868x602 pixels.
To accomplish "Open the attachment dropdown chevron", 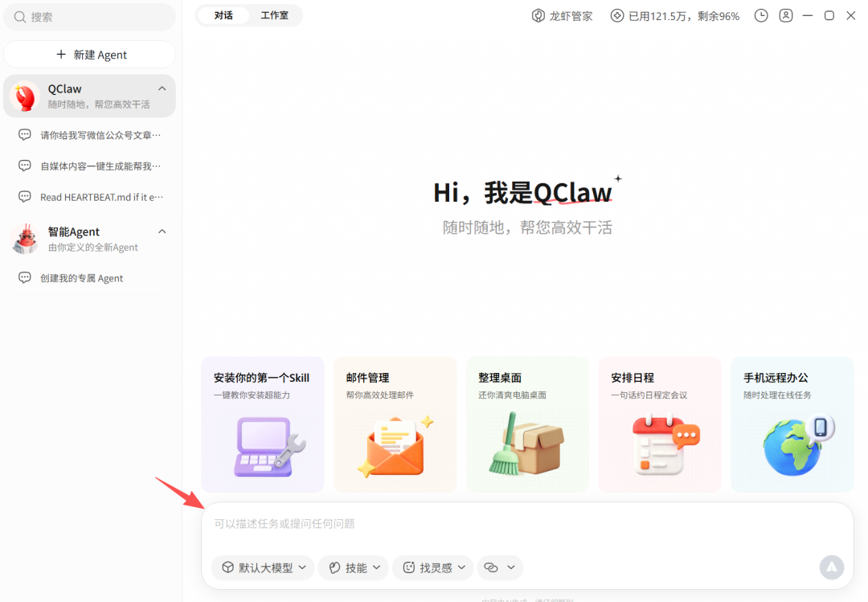I will (510, 567).
